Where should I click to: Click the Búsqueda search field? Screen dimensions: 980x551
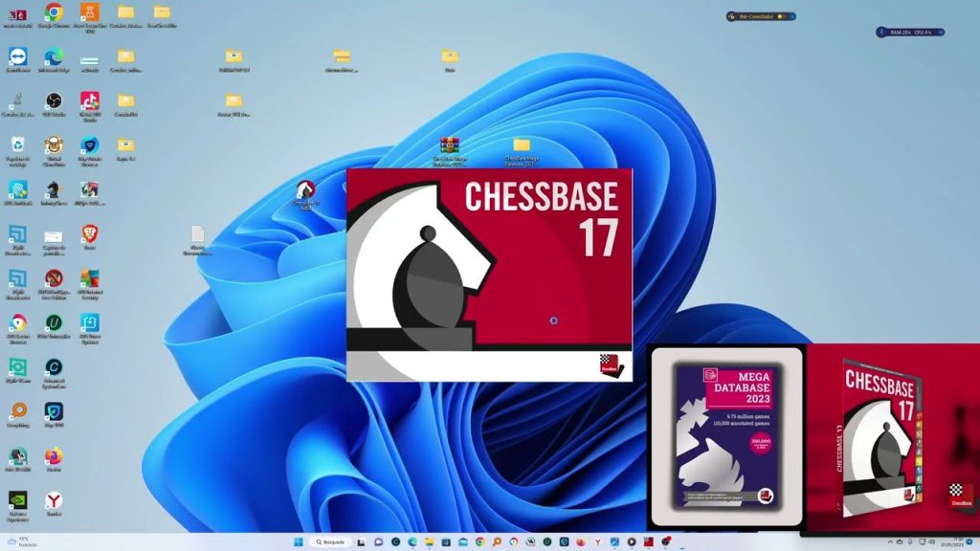click(x=331, y=541)
